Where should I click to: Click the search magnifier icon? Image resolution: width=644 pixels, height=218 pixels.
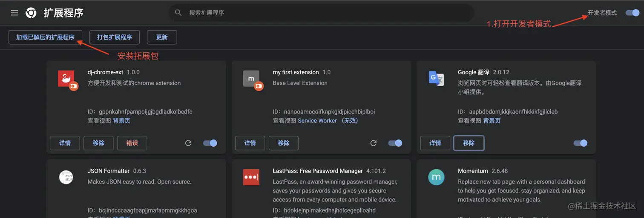pos(178,13)
